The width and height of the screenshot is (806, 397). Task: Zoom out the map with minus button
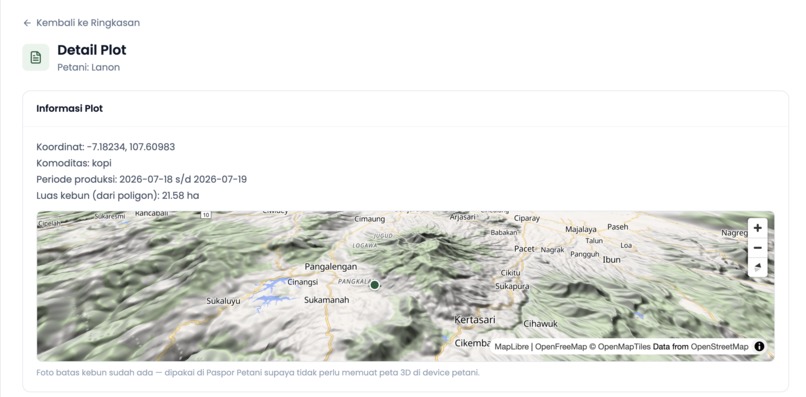click(757, 247)
